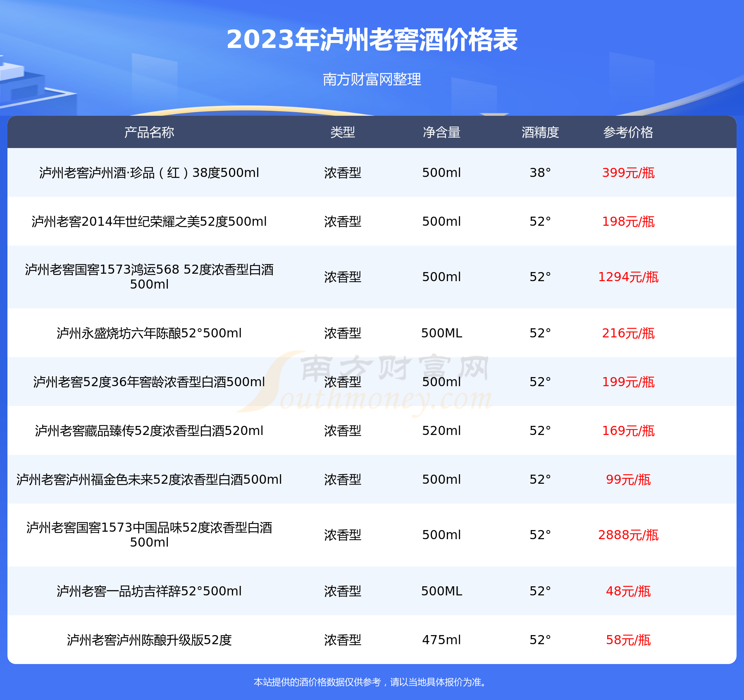Select product 泸州老窖2014年世纪荣耀之美52度500ml

149,221
